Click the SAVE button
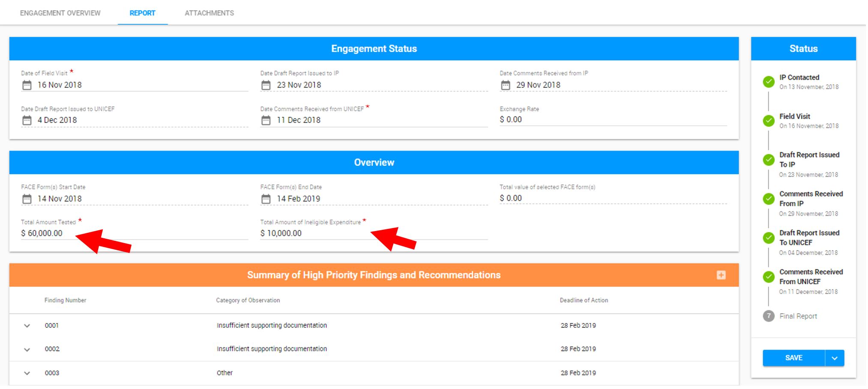The image size is (868, 389). [x=793, y=358]
